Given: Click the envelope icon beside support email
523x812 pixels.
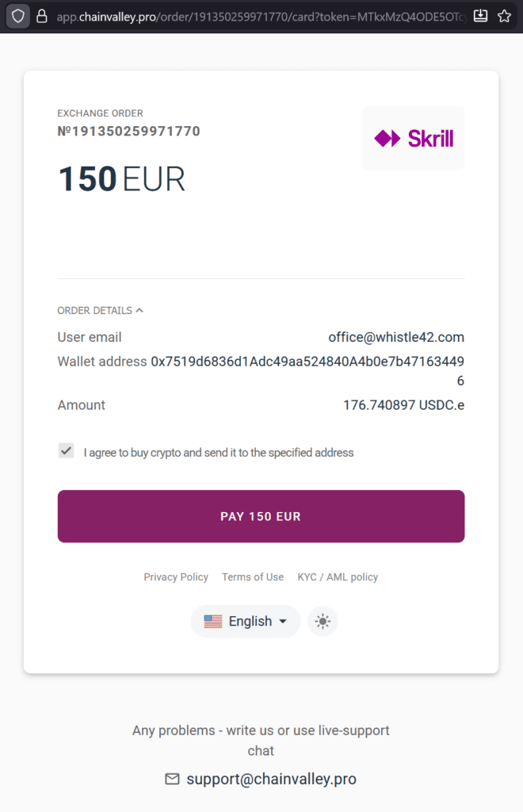Looking at the screenshot, I should click(x=172, y=779).
